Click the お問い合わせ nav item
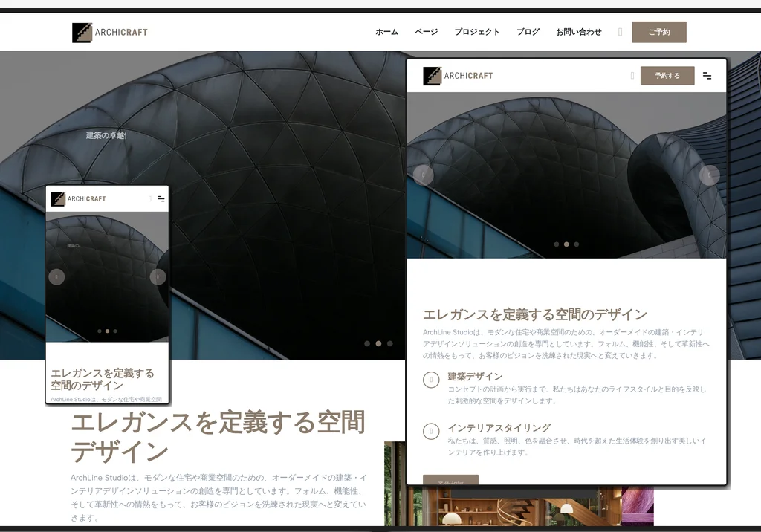This screenshot has width=761, height=532. [579, 32]
